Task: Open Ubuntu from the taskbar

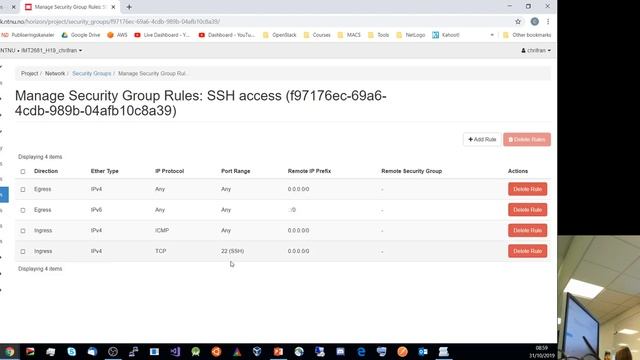Action: [x=216, y=351]
